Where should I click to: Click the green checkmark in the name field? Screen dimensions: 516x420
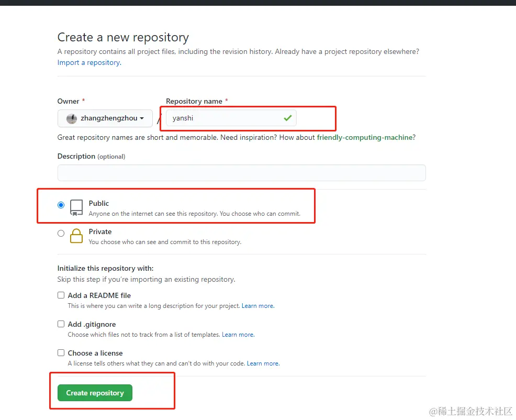pyautogui.click(x=287, y=118)
